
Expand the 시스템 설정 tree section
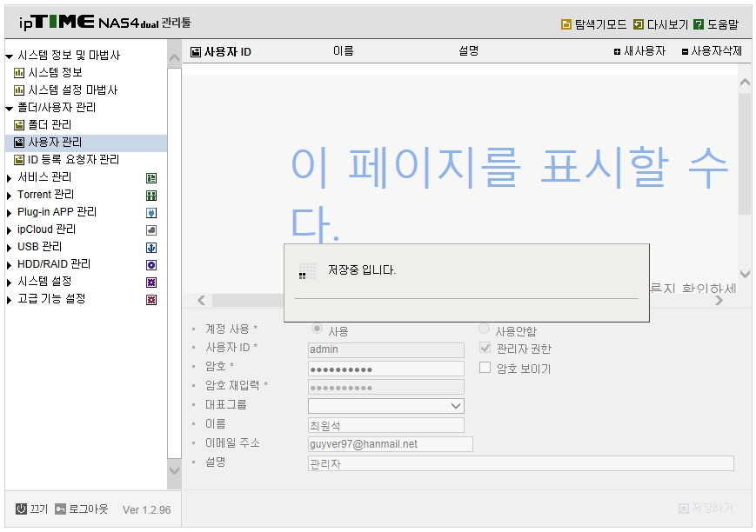pyautogui.click(x=10, y=283)
